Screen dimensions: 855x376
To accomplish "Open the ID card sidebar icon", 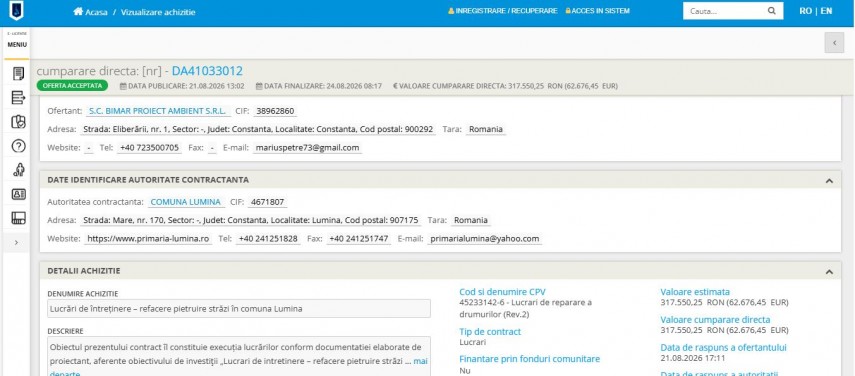I will (18, 194).
